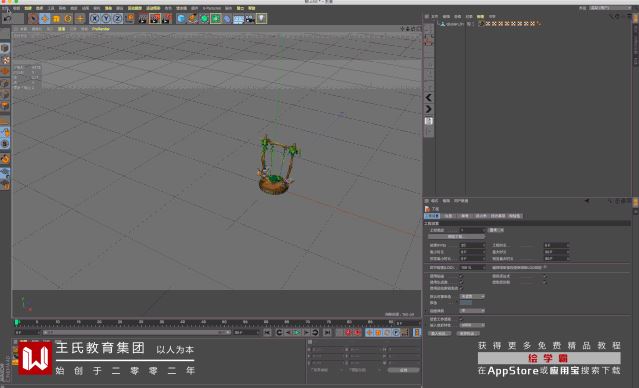Click the Save Preset button
This screenshot has height=388, width=639.
coord(467,333)
